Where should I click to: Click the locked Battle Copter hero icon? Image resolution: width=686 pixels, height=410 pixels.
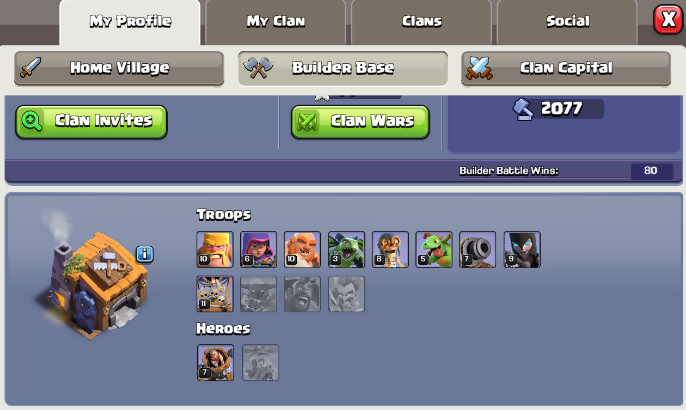[x=260, y=362]
